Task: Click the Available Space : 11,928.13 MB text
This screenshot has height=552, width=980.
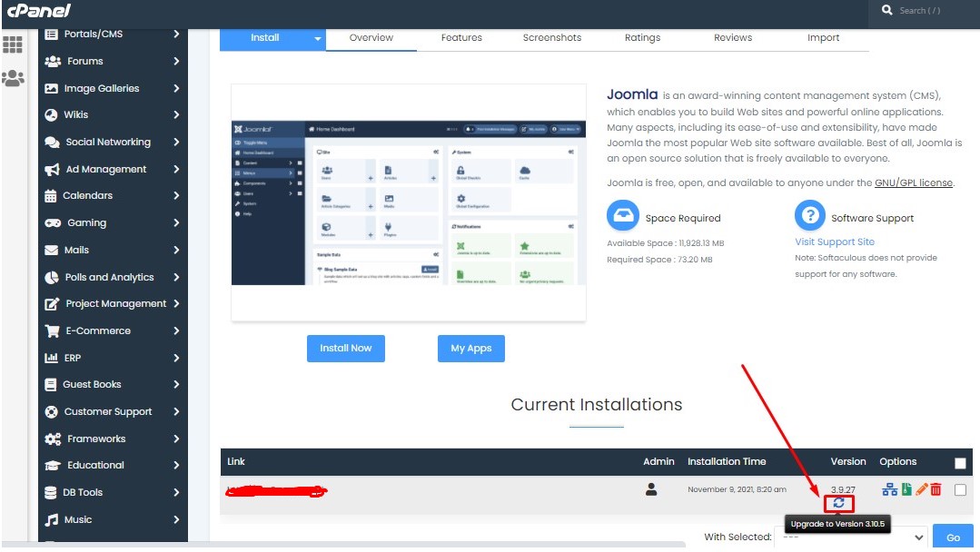Action: (666, 243)
